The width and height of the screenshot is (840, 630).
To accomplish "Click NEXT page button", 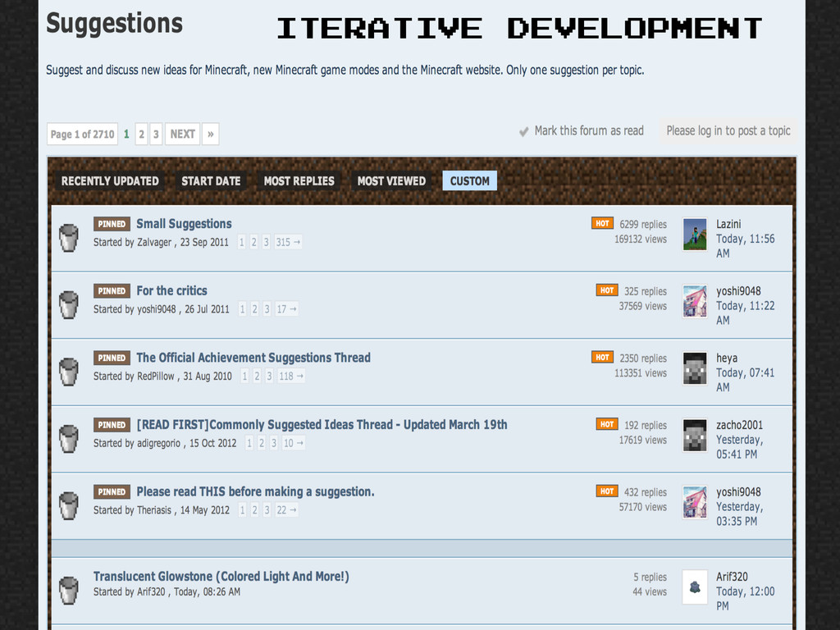I will (183, 134).
